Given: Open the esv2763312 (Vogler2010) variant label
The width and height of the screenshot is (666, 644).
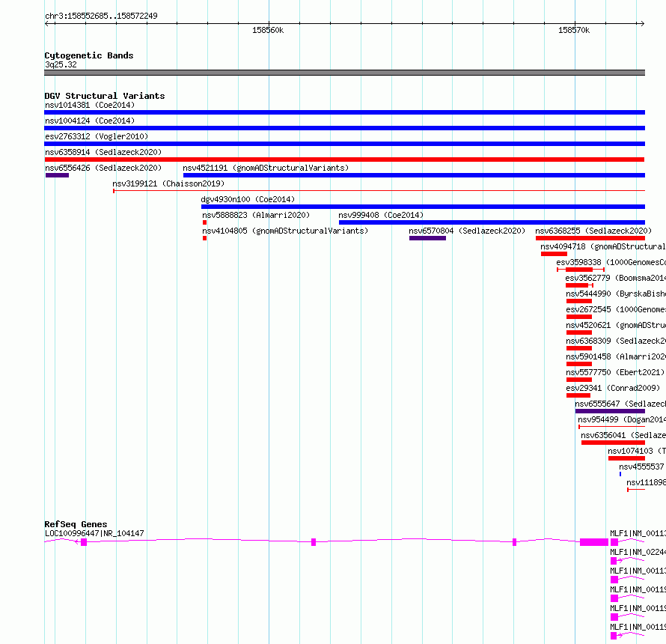Looking at the screenshot, I should [97, 136].
